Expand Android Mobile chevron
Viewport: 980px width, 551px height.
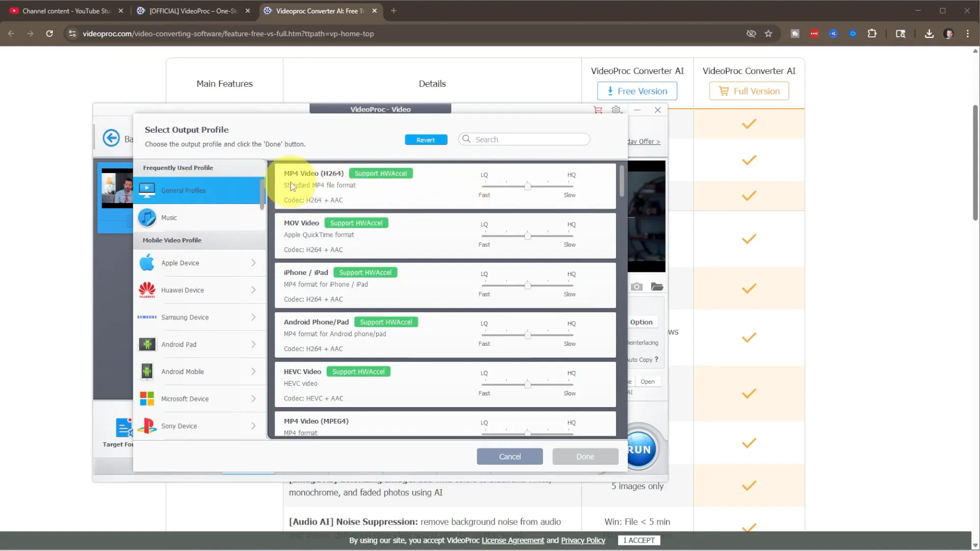point(253,371)
